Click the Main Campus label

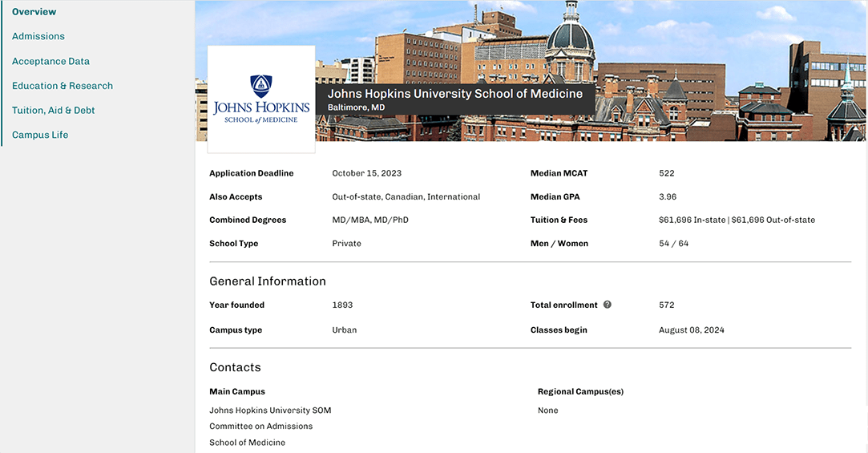(x=237, y=391)
